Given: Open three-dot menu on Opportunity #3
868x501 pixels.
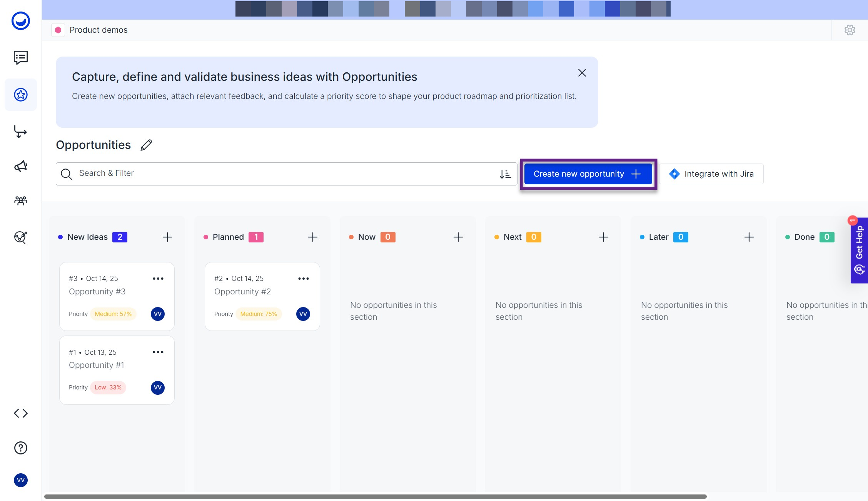Looking at the screenshot, I should click(x=158, y=279).
